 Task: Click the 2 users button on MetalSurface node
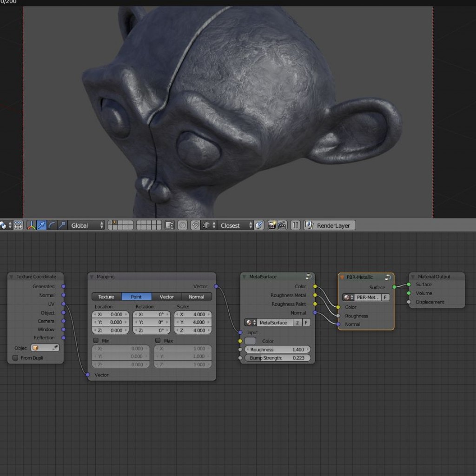tap(297, 322)
